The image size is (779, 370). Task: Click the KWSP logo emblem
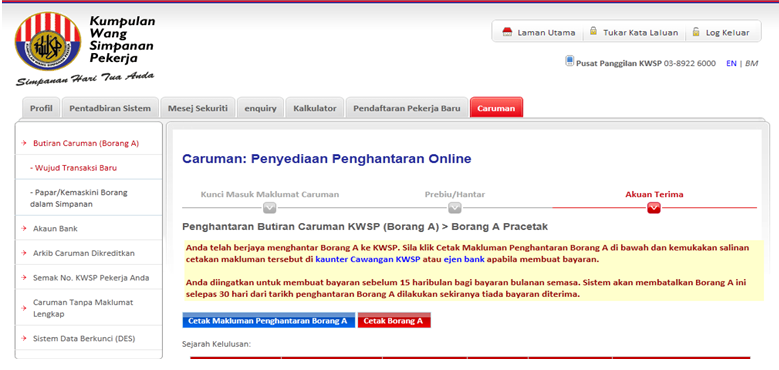[x=48, y=41]
